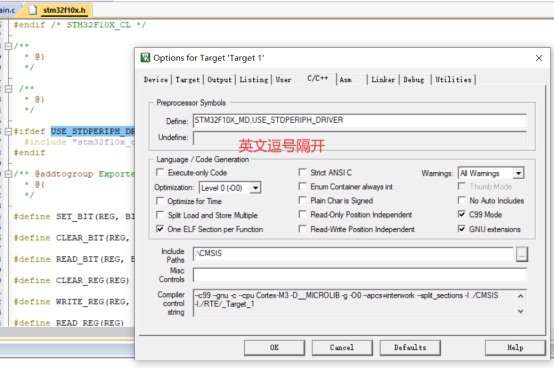Open the Asm tab
This screenshot has height=368, width=554.
[x=346, y=80]
